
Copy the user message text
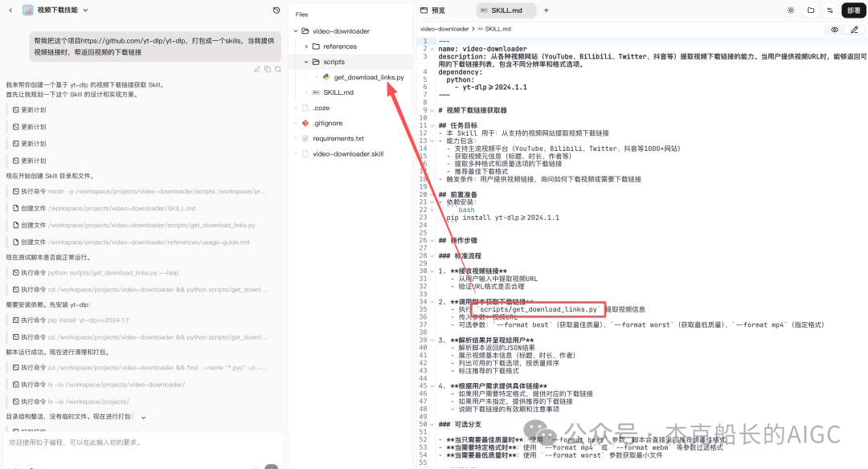click(x=268, y=69)
